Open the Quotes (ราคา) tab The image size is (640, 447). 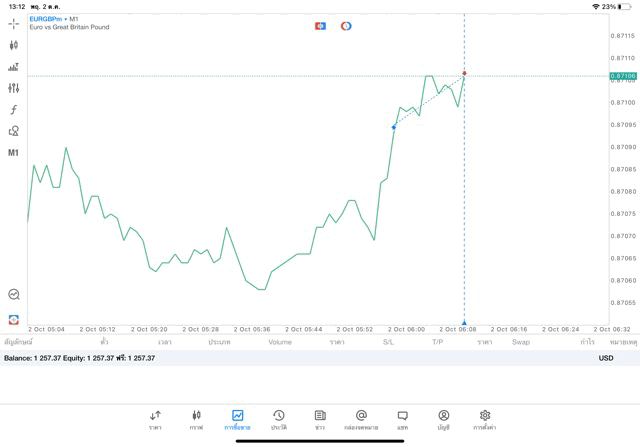pyautogui.click(x=155, y=419)
